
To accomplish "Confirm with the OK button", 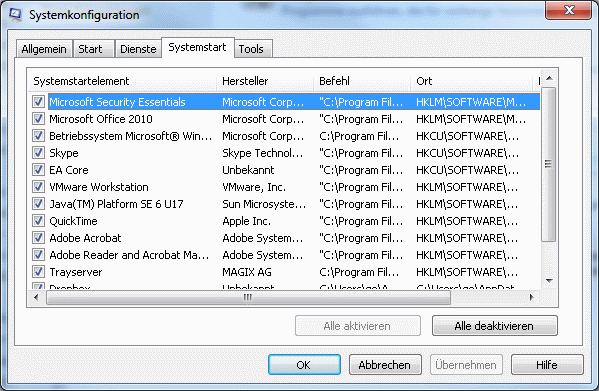I will (x=304, y=365).
